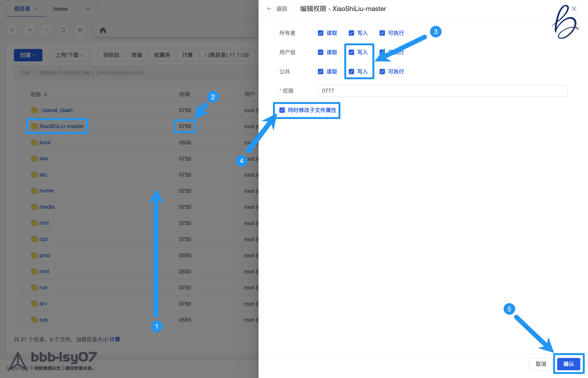This screenshot has height=378, width=588.
Task: Toggle hidden files eye icon
Action: (x=80, y=30)
